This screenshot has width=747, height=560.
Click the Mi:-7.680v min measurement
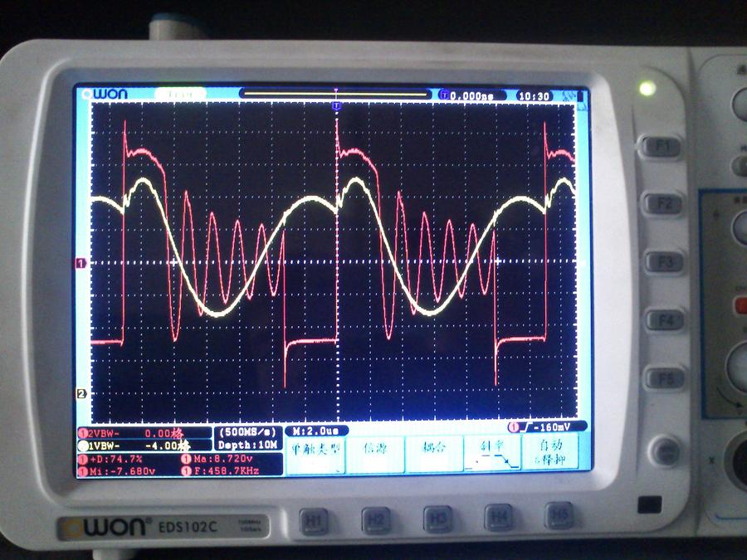pos(117,471)
